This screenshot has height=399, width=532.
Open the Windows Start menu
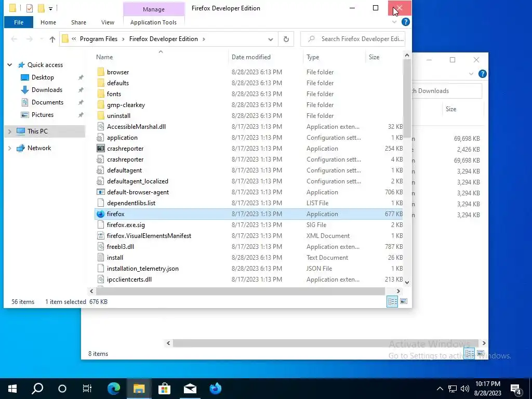[x=12, y=389]
